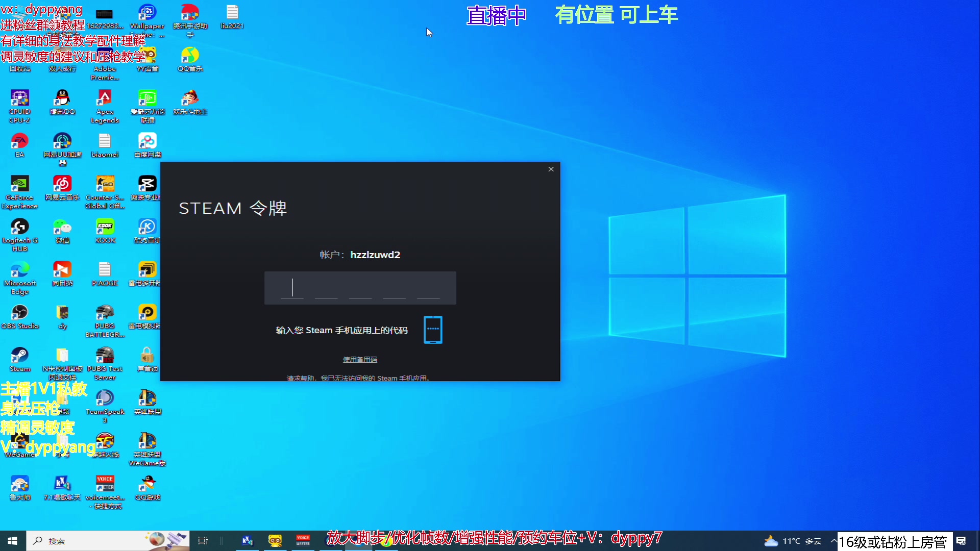Open 微信 WeChat desktop icon
The image size is (980, 551).
[x=62, y=231]
